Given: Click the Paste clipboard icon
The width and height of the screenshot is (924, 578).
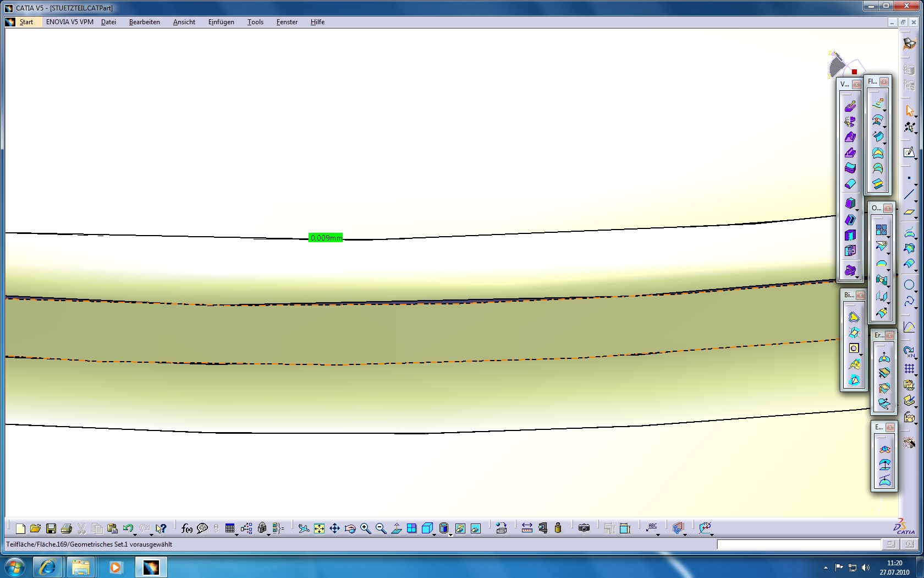Looking at the screenshot, I should point(113,528).
